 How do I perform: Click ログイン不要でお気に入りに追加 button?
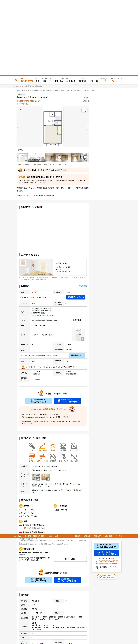pyautogui.click(x=107, y=577)
